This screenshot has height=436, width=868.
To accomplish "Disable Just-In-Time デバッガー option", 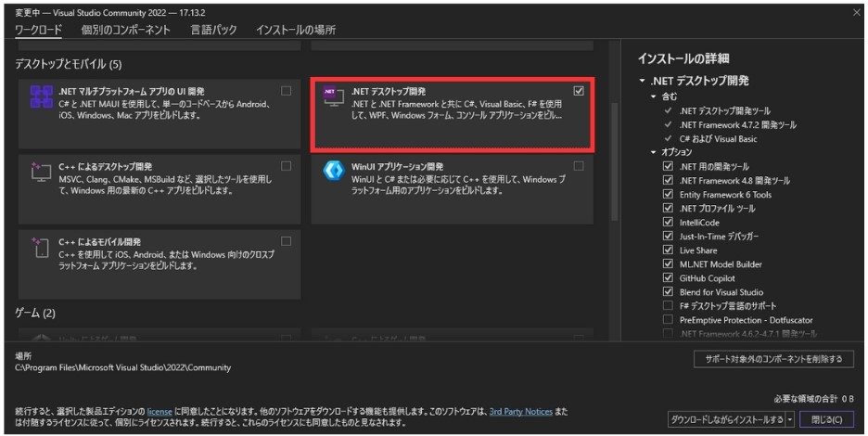I will point(669,236).
